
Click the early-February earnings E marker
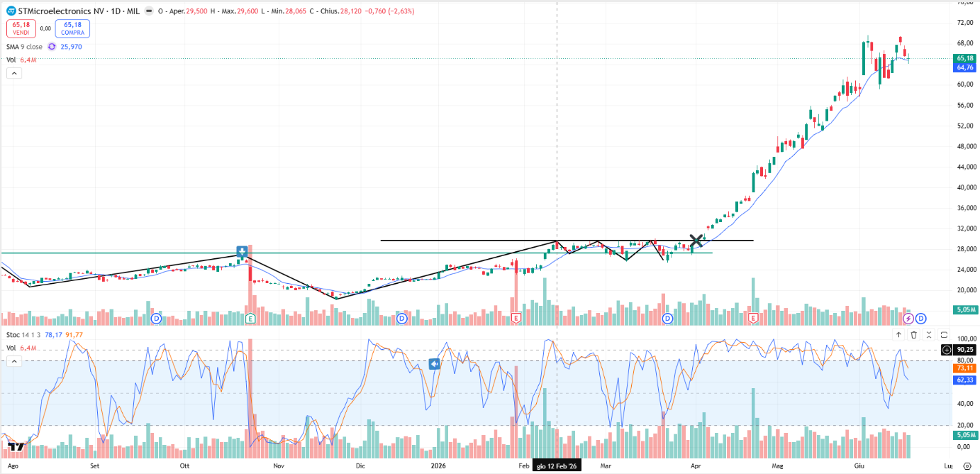pos(516,319)
